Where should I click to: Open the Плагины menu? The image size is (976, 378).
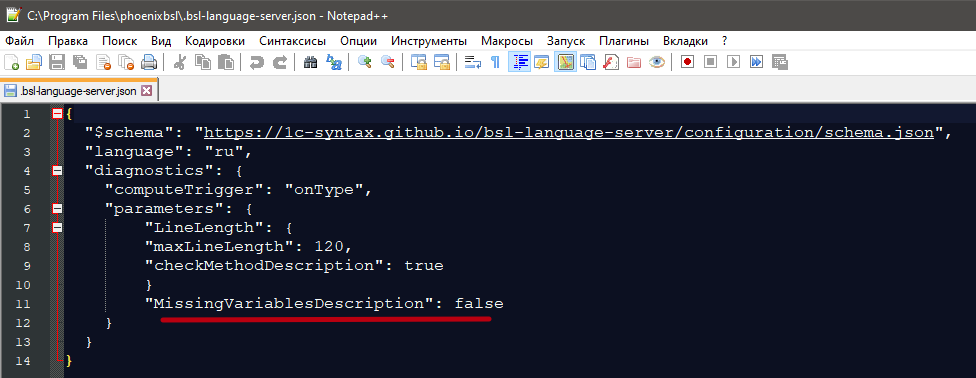point(624,41)
